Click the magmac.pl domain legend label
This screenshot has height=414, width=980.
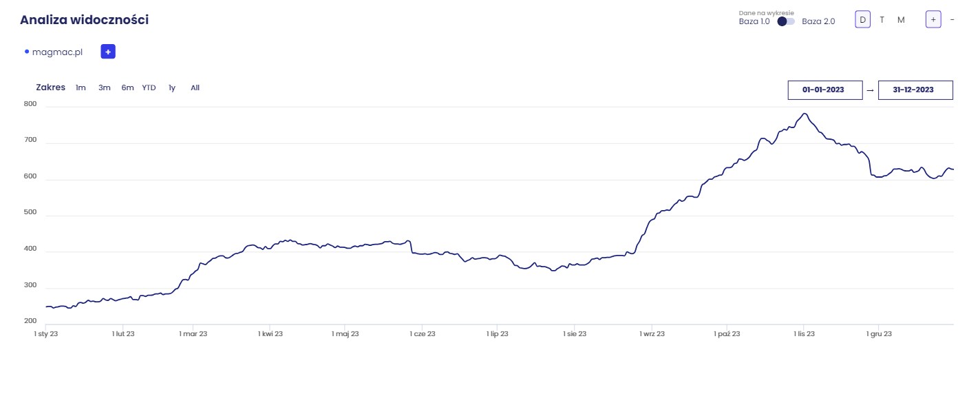(57, 52)
